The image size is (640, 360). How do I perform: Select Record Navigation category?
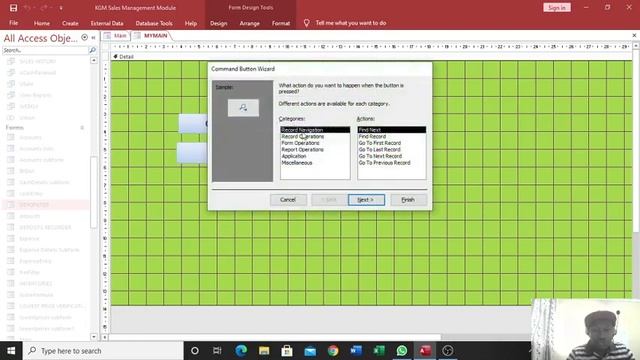[x=315, y=130]
